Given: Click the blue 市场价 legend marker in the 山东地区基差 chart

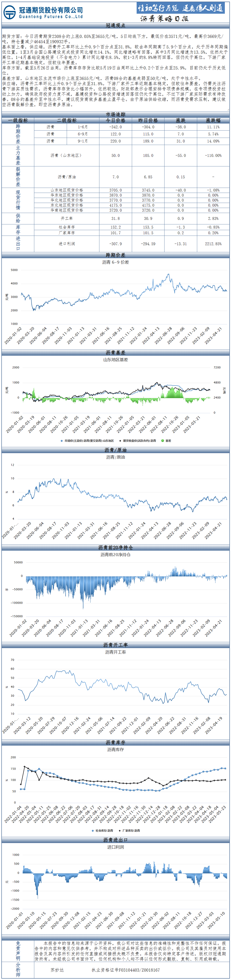Looking at the screenshot, I should [62, 441].
